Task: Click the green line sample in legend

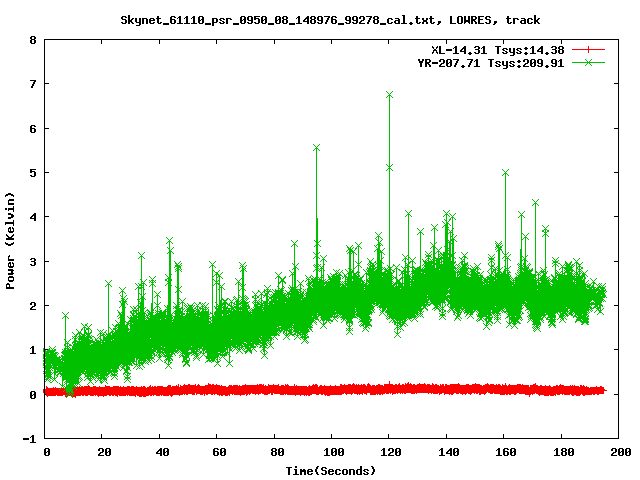Action: (x=589, y=62)
